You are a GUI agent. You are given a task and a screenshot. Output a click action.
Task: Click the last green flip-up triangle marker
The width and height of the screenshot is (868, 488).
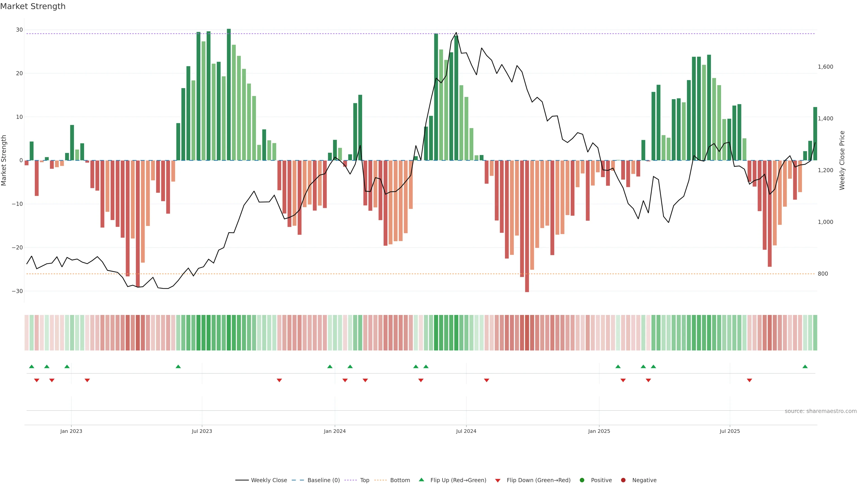pos(805,366)
